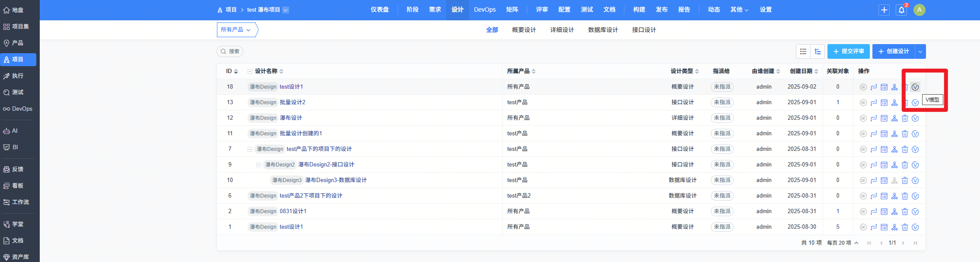The image size is (980, 262).
Task: Click the V模型 icon for design ID 18
Action: click(x=915, y=87)
